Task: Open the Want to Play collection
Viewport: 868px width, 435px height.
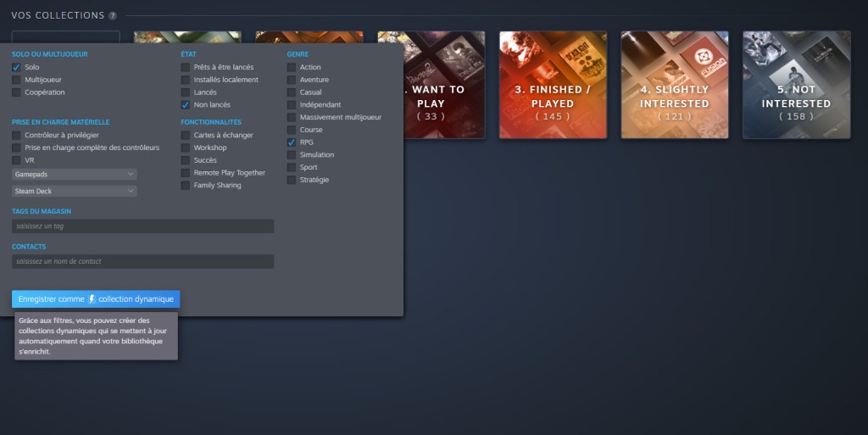Action: 444,85
